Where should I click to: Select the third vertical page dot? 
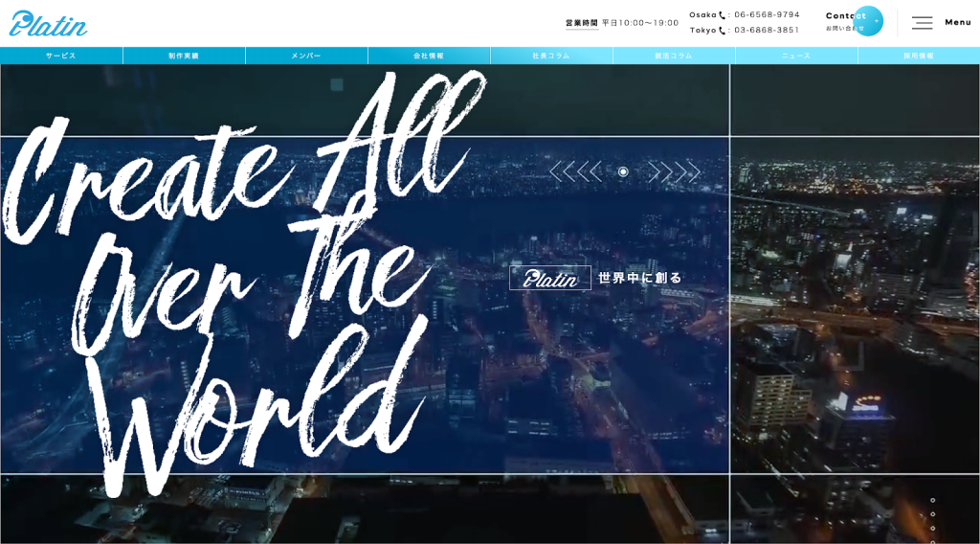click(x=933, y=528)
